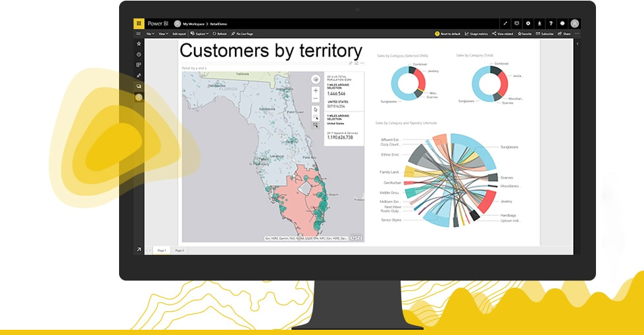The height and width of the screenshot is (335, 644).
Task: Collapse the right side pane chevron
Action: point(577,44)
